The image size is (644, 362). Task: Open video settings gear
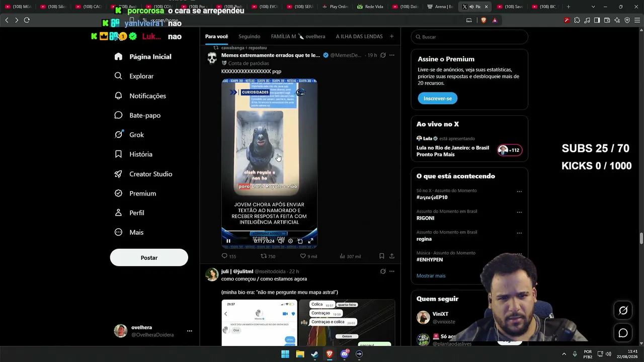point(290,241)
